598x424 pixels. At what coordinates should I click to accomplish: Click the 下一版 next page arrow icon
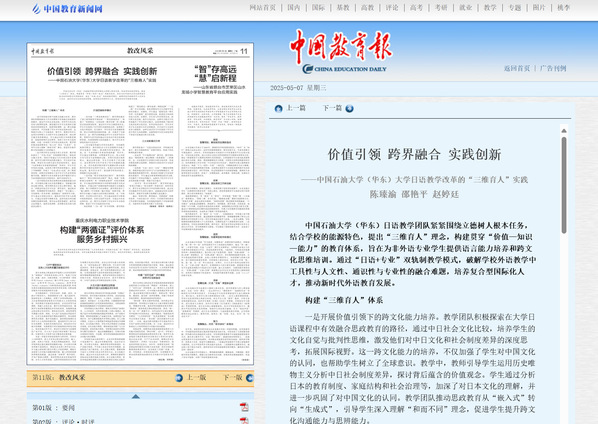(x=250, y=378)
